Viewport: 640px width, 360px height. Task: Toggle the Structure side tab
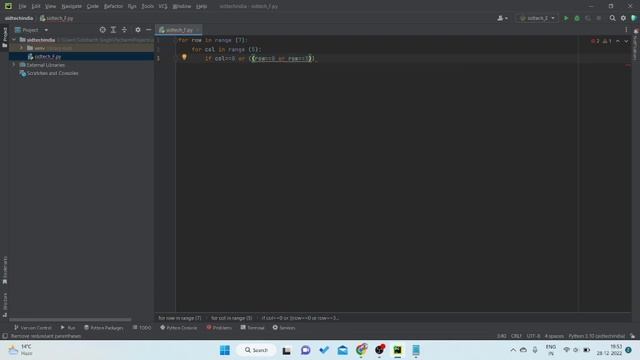point(4,304)
